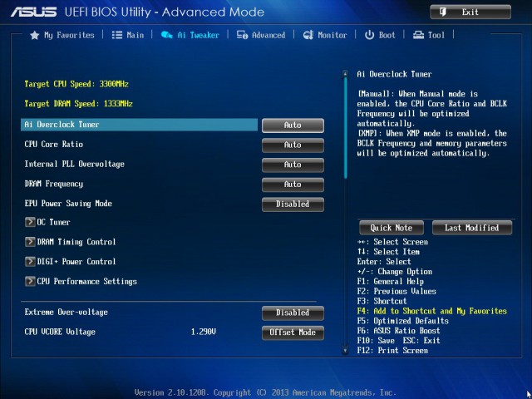Click the Monitor tab gauge icon
This screenshot has height=399, width=532.
[x=308, y=35]
